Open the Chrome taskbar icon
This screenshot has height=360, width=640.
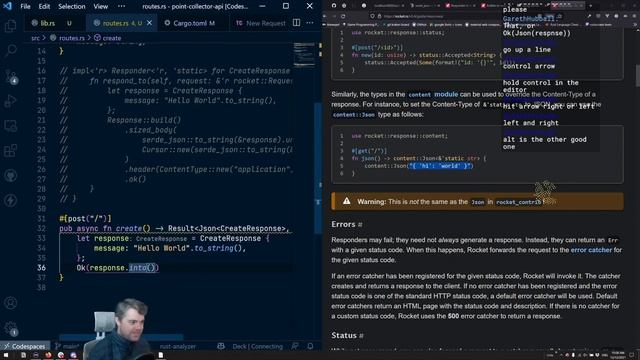[61, 356]
